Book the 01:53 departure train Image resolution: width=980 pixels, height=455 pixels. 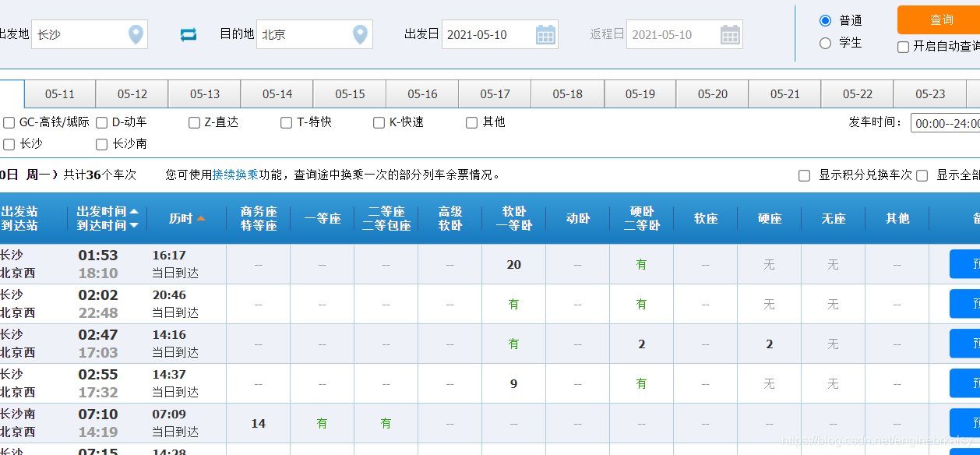(x=964, y=264)
